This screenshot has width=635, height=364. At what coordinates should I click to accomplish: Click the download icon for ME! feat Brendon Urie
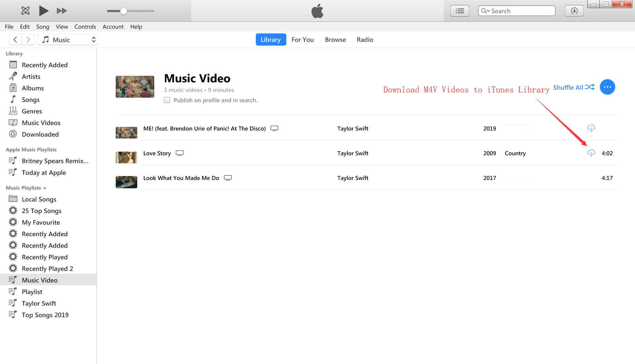pyautogui.click(x=591, y=128)
